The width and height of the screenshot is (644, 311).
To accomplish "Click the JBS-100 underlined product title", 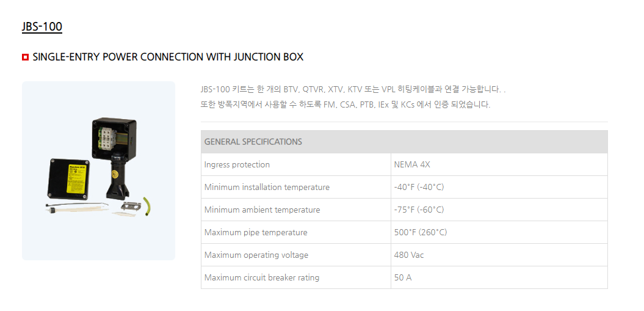I will [x=42, y=27].
